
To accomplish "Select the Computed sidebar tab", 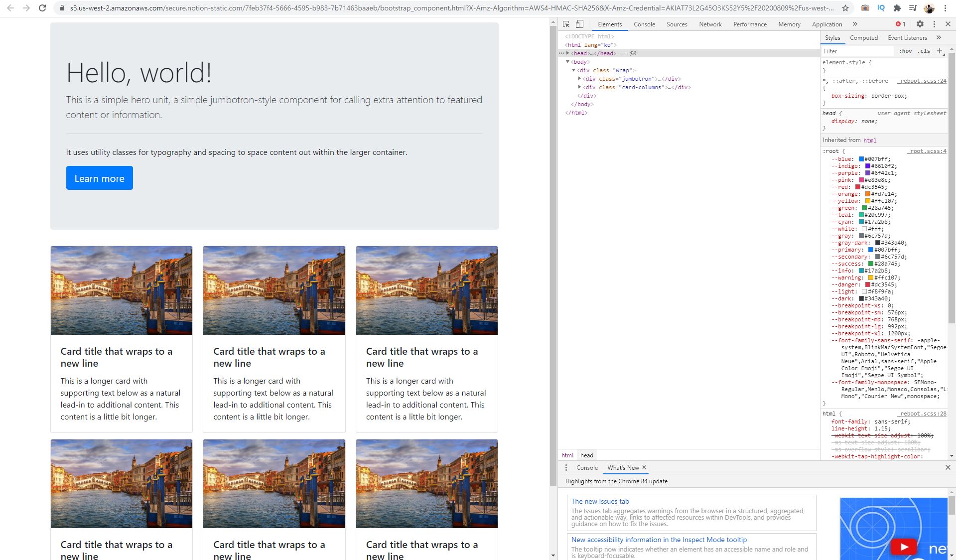I will point(864,37).
